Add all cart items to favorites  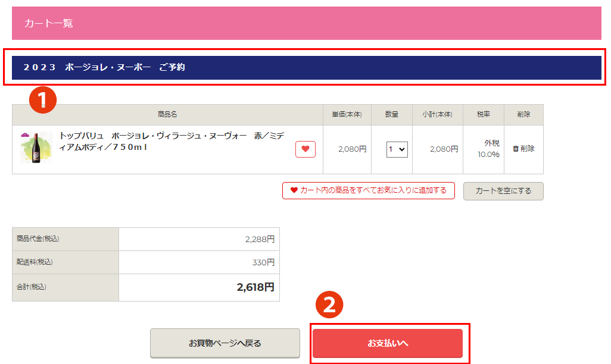(368, 190)
